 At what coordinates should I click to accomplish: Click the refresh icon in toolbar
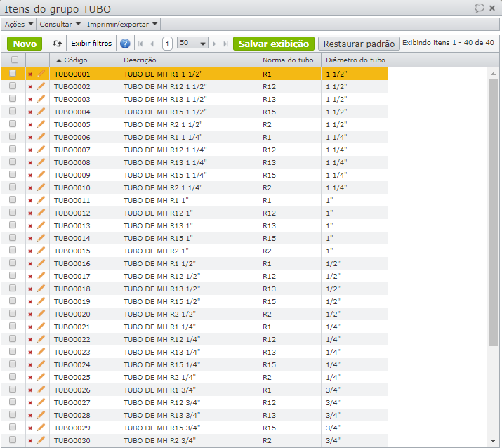click(x=58, y=44)
